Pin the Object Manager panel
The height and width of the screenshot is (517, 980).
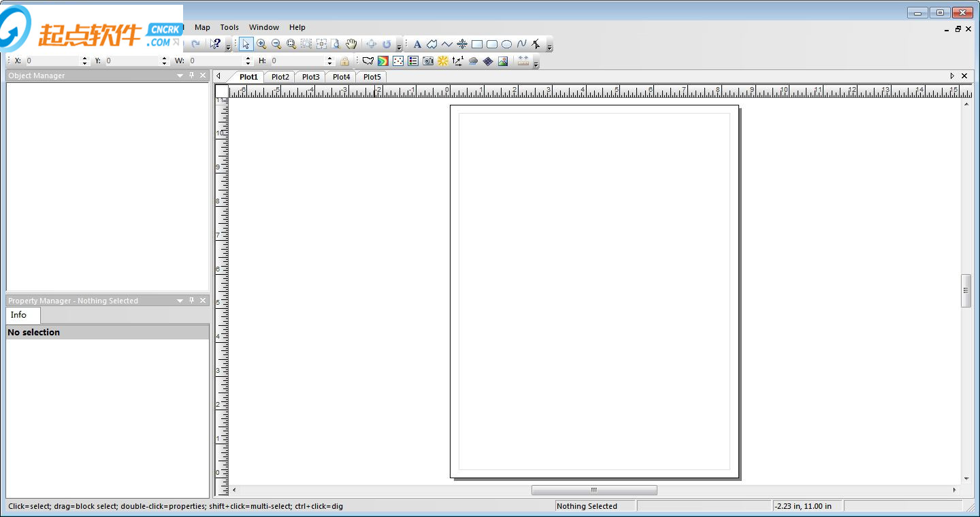point(191,76)
